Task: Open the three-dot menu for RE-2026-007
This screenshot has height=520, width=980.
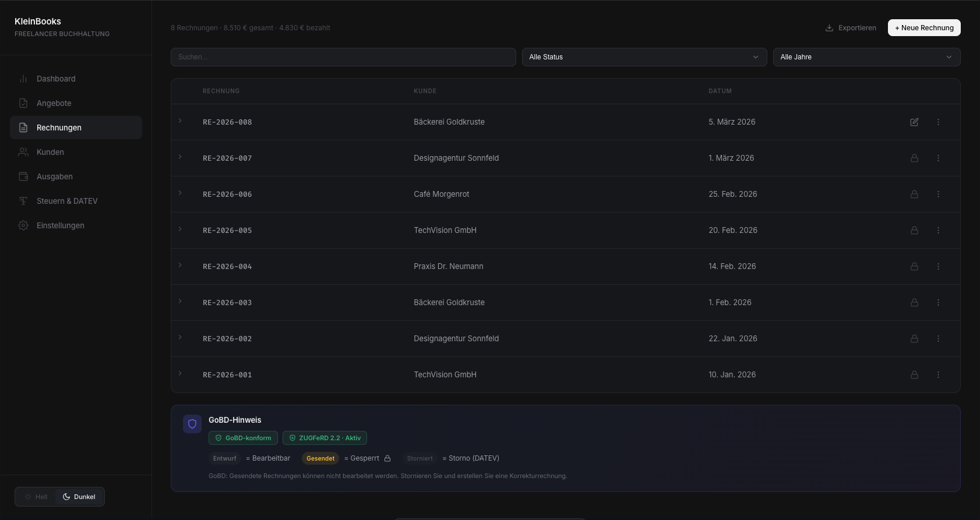Action: tap(938, 158)
